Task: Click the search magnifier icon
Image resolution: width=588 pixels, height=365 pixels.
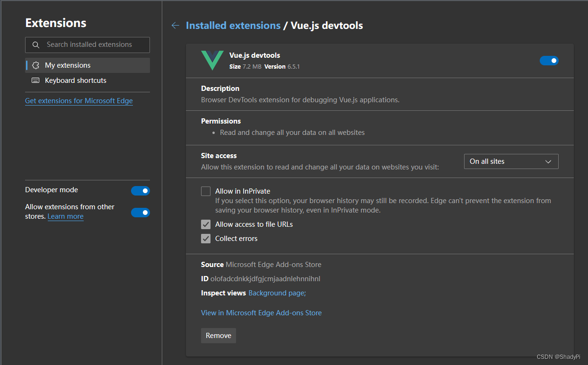Action: click(x=36, y=45)
